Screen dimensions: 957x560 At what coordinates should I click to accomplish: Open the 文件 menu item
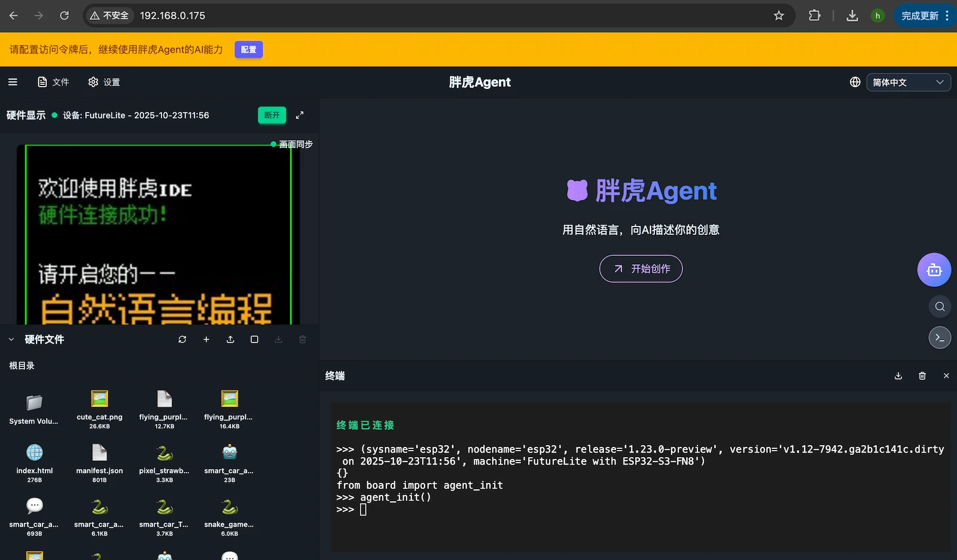click(x=53, y=82)
